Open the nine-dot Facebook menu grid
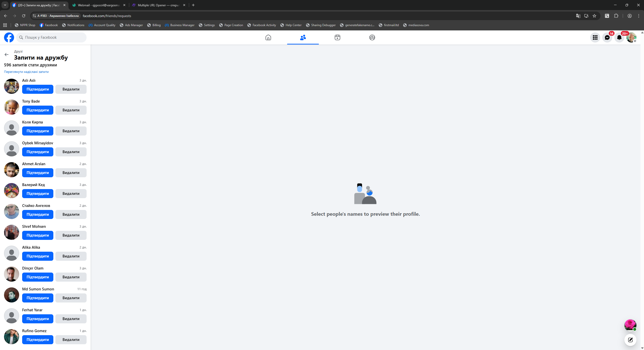The width and height of the screenshot is (644, 350). tap(595, 37)
